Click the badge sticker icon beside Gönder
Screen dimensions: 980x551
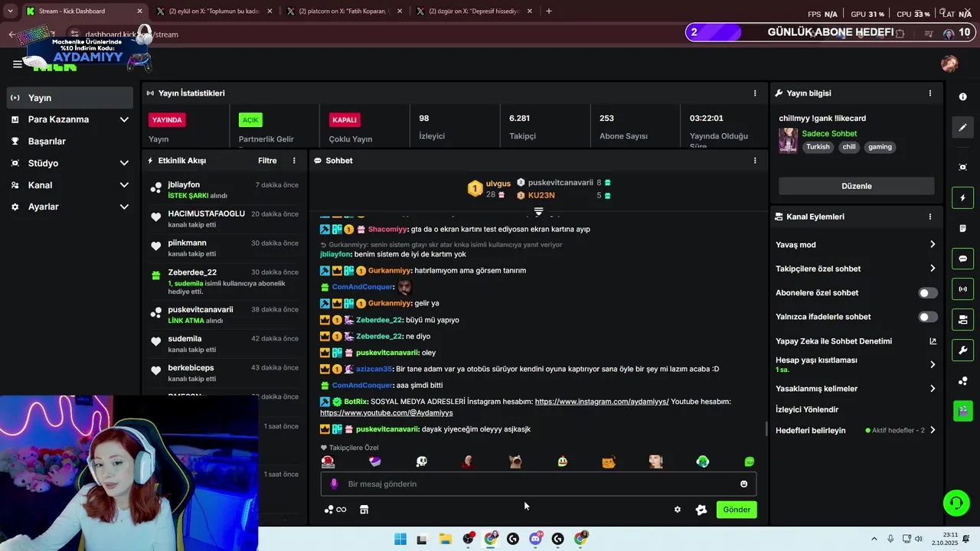pos(701,510)
